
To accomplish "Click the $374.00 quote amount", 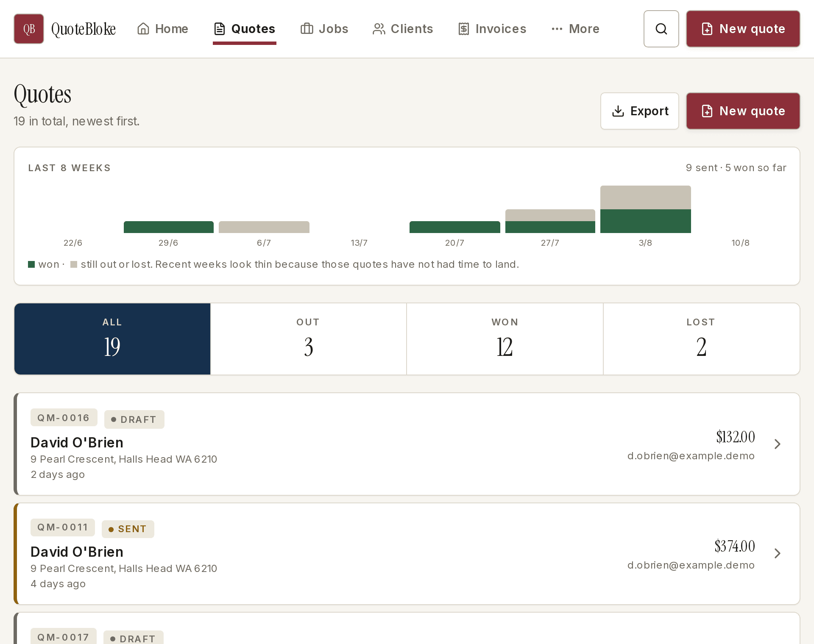I will coord(735,546).
